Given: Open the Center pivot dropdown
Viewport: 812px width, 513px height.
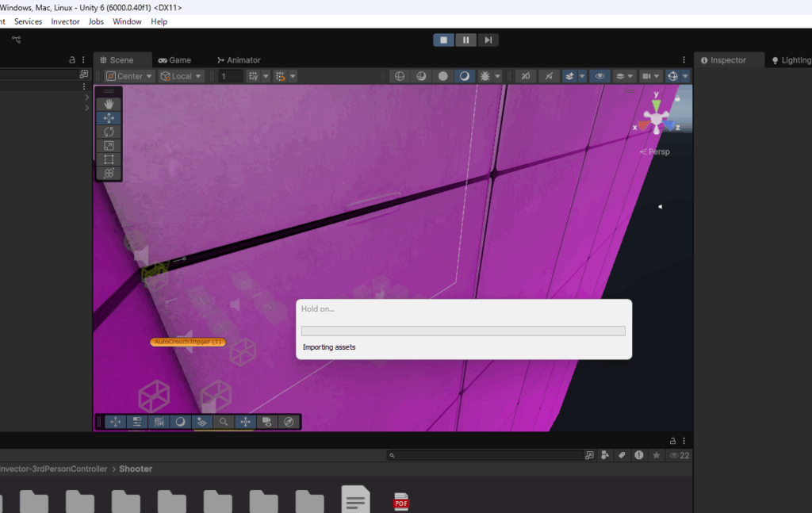Looking at the screenshot, I should click(x=129, y=76).
